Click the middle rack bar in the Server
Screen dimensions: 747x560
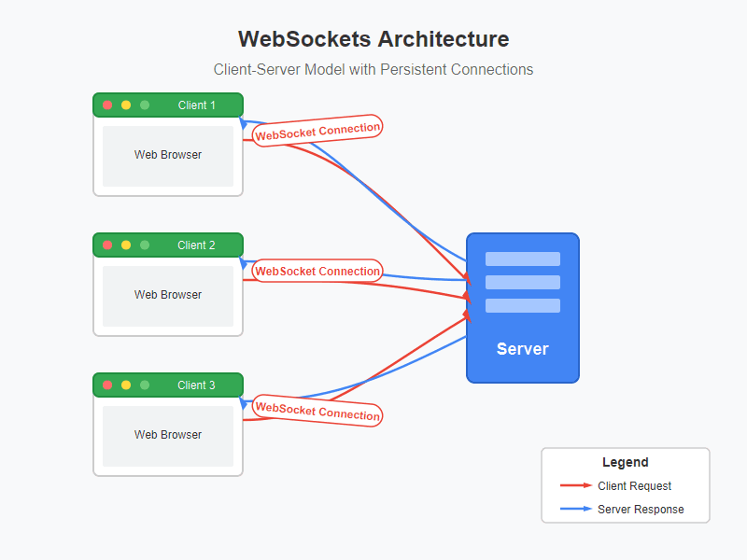coord(523,283)
